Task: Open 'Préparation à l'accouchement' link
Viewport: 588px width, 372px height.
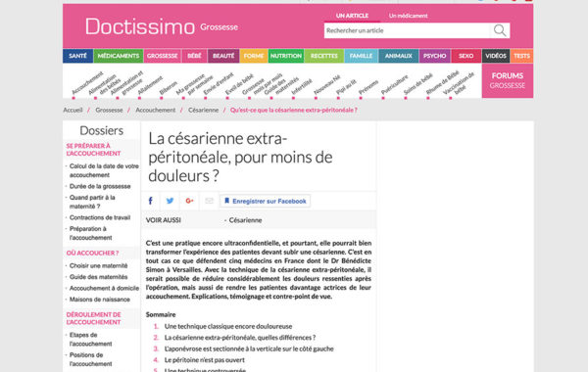Action: point(90,233)
